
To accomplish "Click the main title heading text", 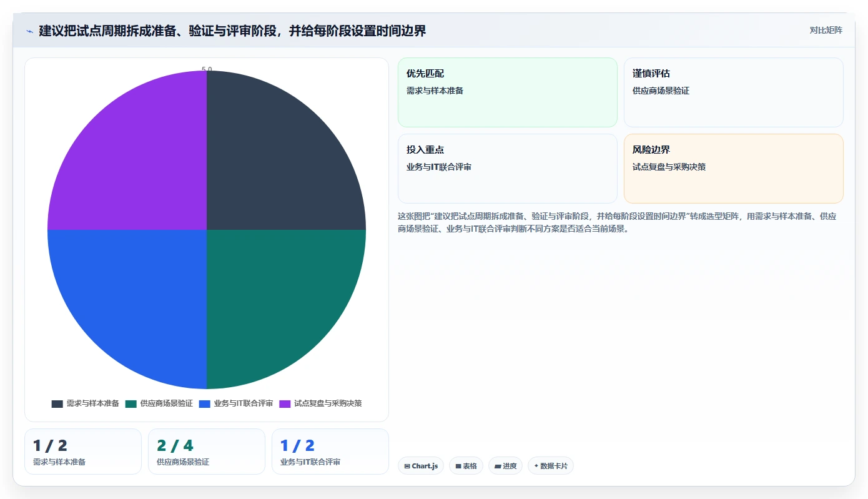I will (232, 31).
